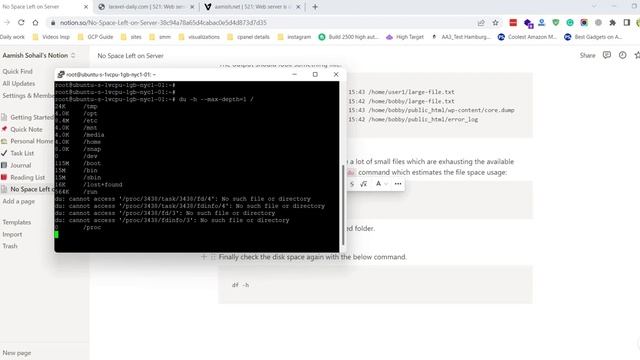Open Trash in Notion sidebar
This screenshot has height=360, width=640.
[10, 246]
